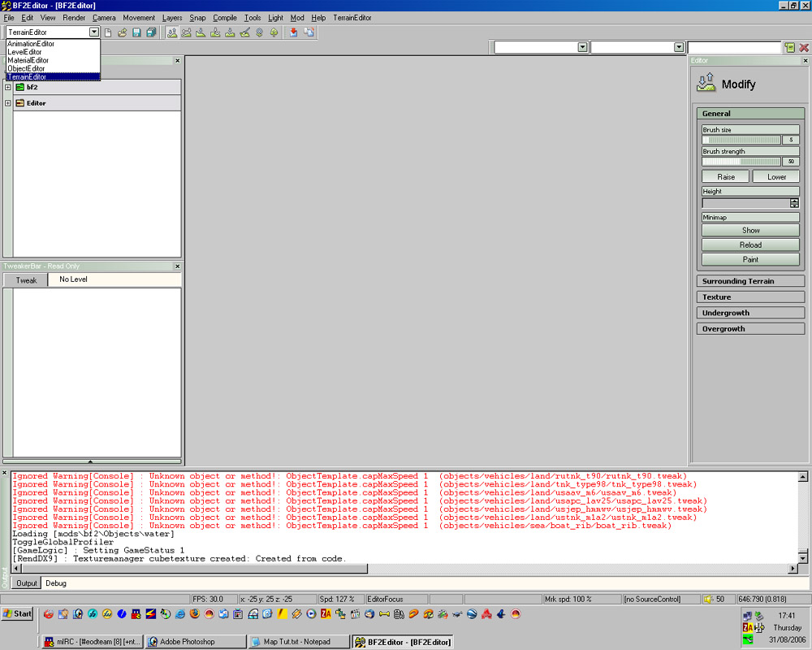Viewport: 812px width, 650px height.
Task: Click the Brush strength slider
Action: click(x=741, y=162)
